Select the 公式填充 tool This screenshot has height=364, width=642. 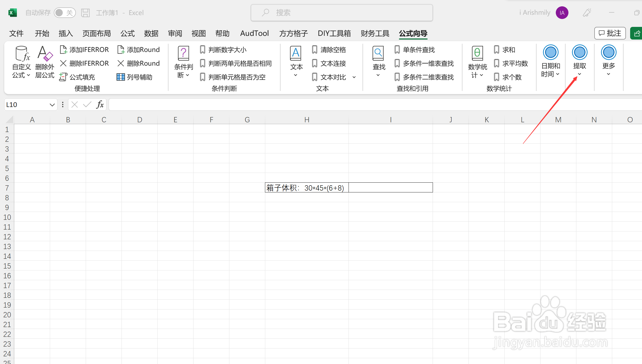(78, 77)
